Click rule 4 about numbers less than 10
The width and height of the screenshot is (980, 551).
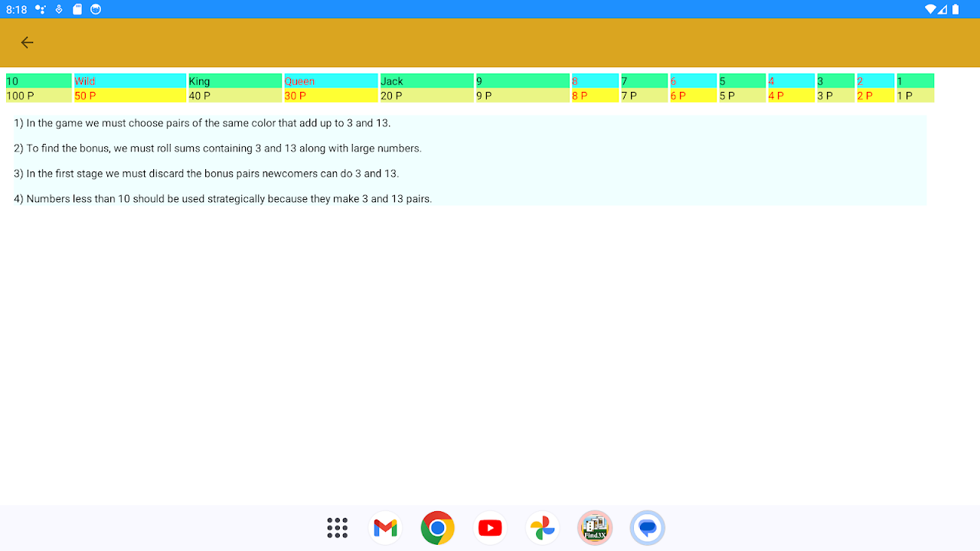coord(223,199)
